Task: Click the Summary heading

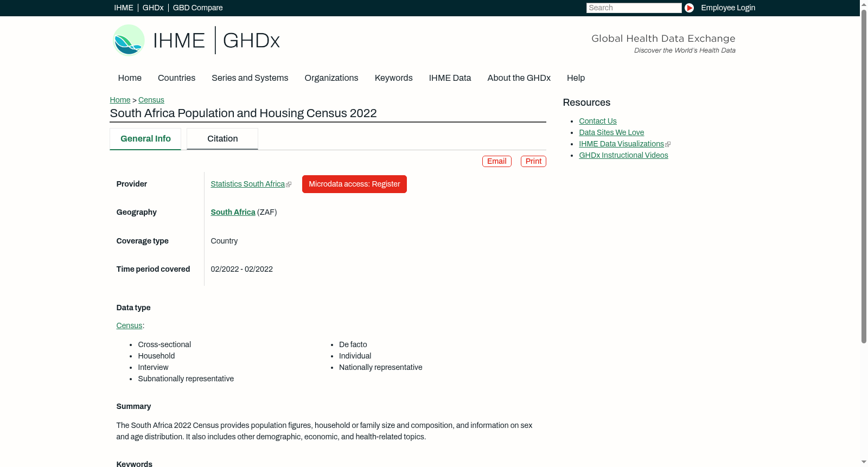Action: pos(133,406)
